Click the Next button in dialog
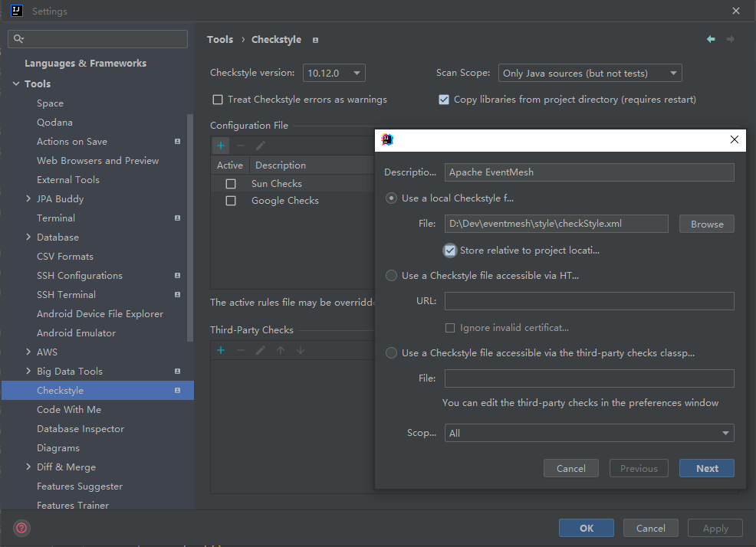 click(x=706, y=468)
